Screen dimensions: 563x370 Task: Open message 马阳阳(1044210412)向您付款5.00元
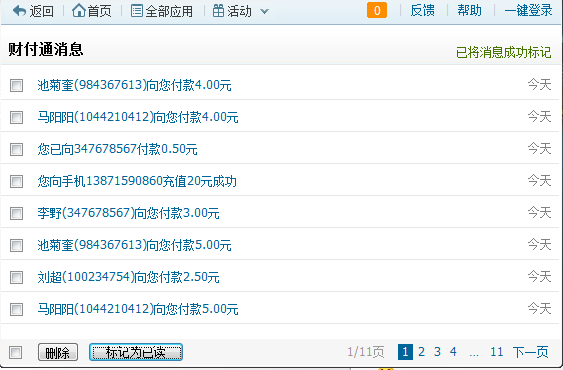138,309
